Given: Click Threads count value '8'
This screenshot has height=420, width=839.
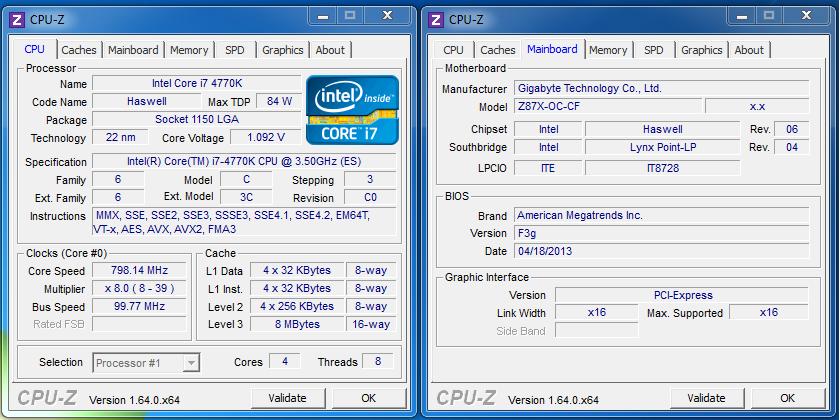Looking at the screenshot, I should point(378,361).
